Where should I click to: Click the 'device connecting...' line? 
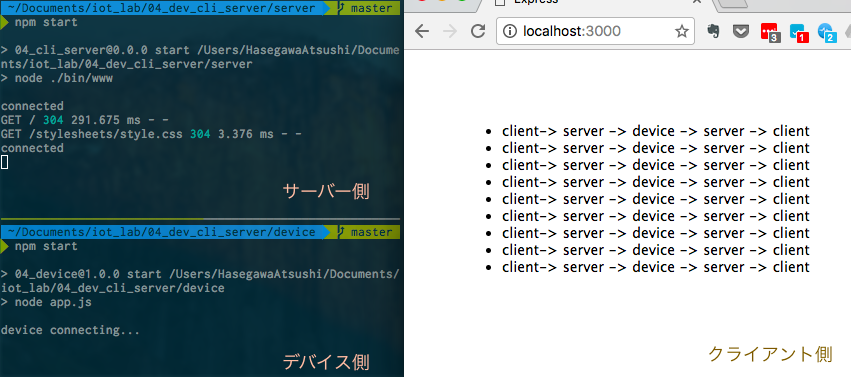(x=71, y=330)
